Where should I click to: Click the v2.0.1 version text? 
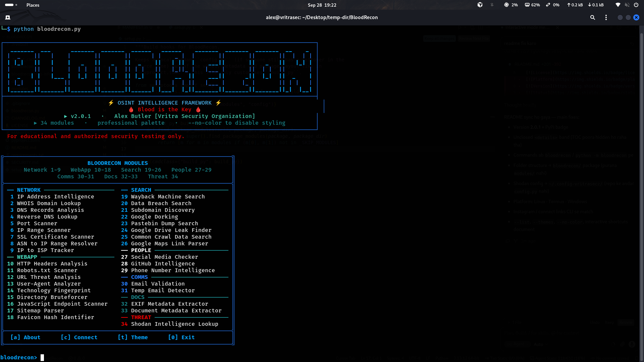(x=81, y=116)
